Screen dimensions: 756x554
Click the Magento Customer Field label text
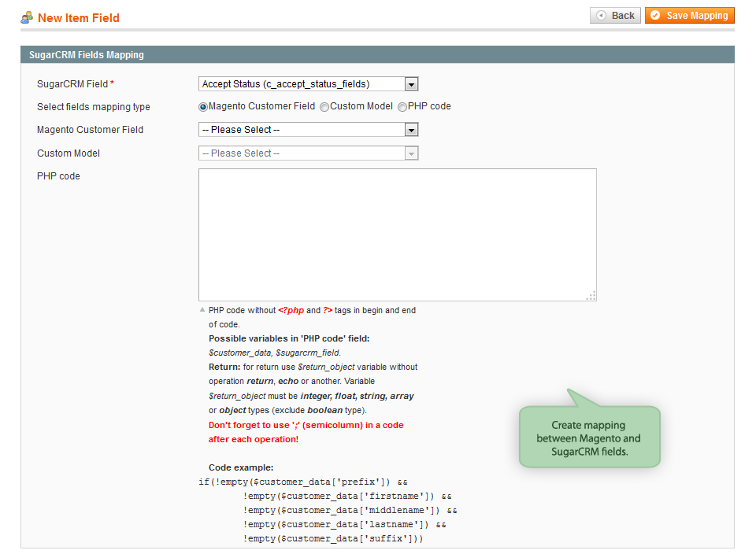point(90,130)
